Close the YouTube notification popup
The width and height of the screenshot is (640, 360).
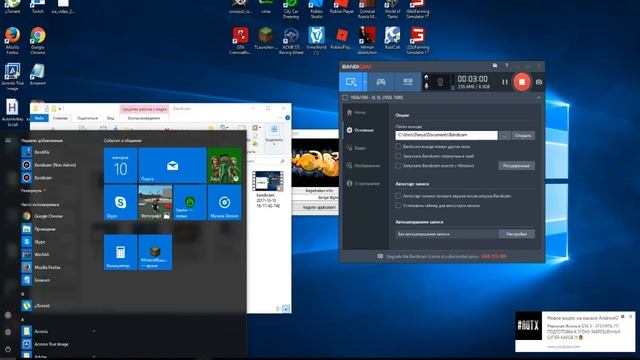coord(631,317)
